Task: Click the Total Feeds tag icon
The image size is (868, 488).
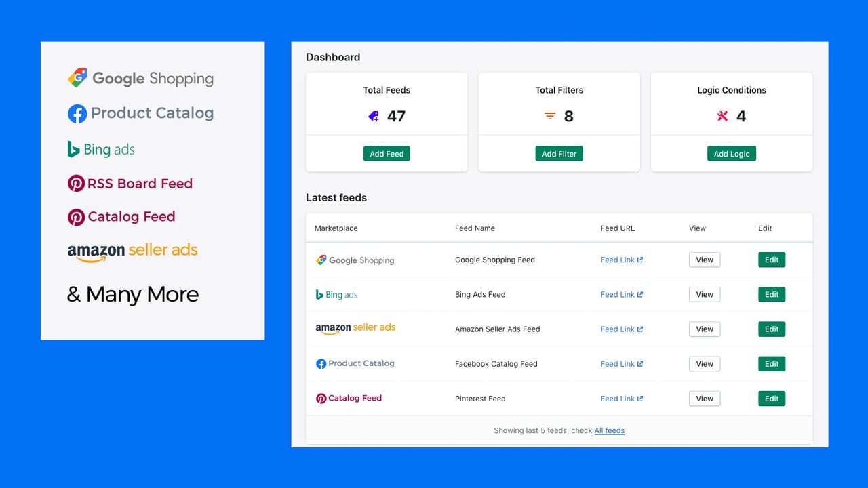Action: click(x=374, y=117)
